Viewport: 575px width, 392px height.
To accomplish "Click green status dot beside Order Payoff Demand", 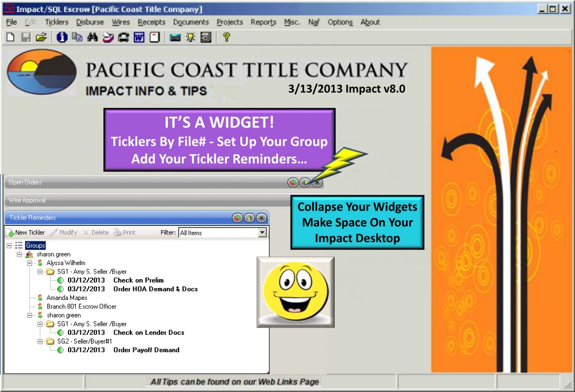I will (61, 350).
